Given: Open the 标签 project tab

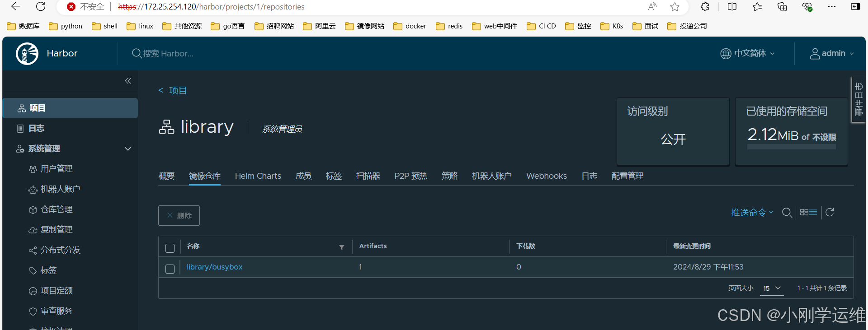Looking at the screenshot, I should 334,176.
